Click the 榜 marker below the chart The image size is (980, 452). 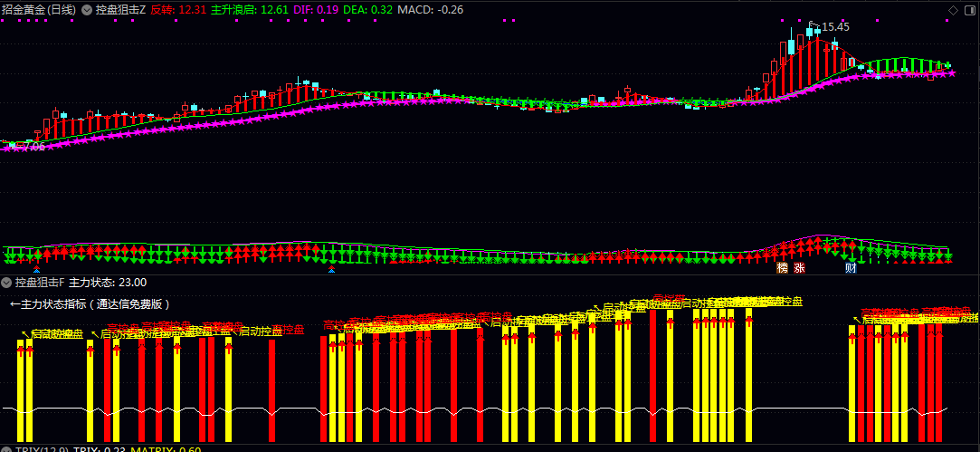(x=782, y=268)
